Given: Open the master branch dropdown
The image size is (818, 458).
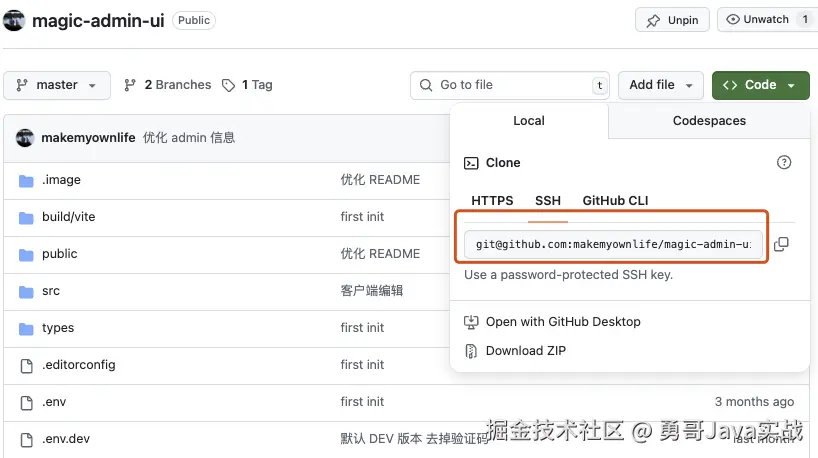Looking at the screenshot, I should [x=57, y=85].
